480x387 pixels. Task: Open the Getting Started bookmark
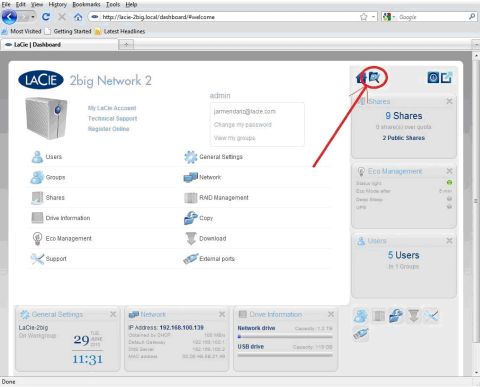click(68, 31)
